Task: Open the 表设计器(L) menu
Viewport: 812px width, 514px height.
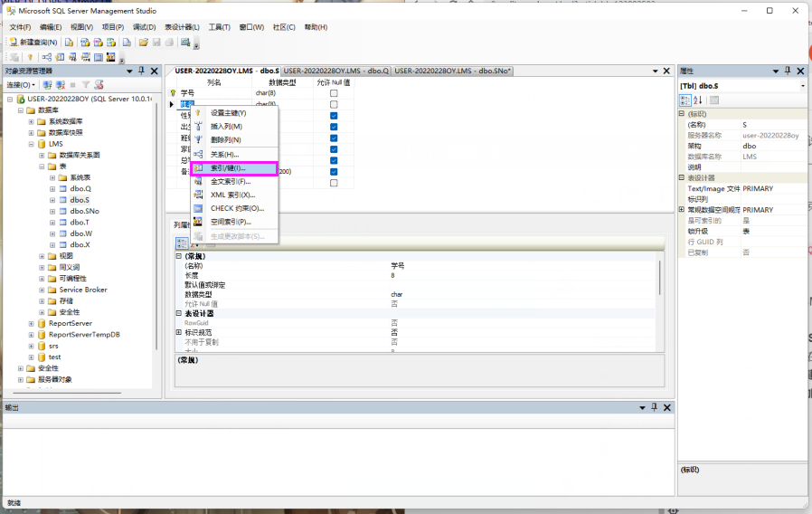Action: tap(182, 27)
